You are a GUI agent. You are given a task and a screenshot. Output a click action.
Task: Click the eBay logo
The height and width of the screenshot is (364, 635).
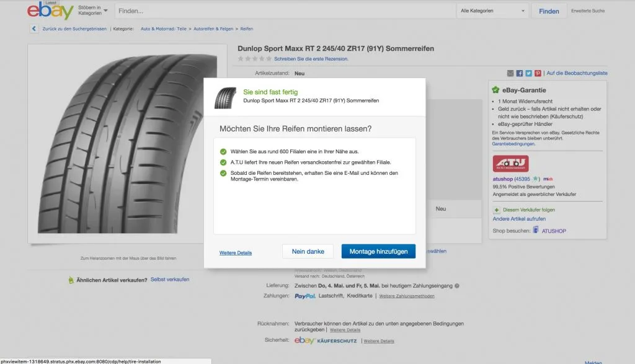coord(50,11)
